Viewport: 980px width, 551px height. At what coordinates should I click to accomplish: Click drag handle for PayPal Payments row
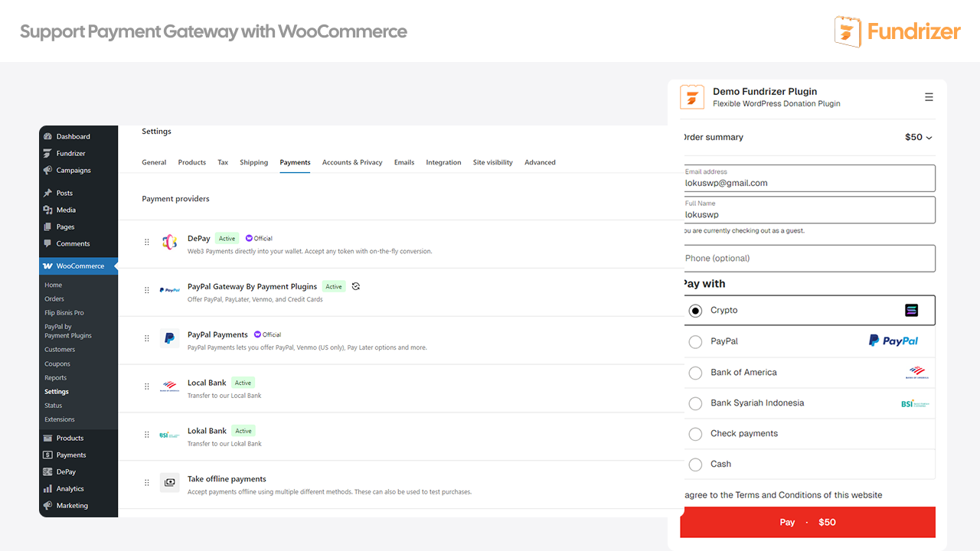tap(147, 338)
